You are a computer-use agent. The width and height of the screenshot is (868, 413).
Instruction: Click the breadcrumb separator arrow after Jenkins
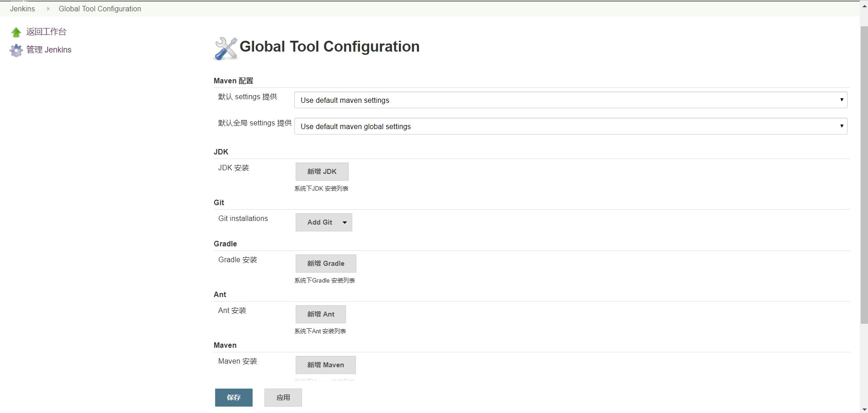[x=48, y=9]
